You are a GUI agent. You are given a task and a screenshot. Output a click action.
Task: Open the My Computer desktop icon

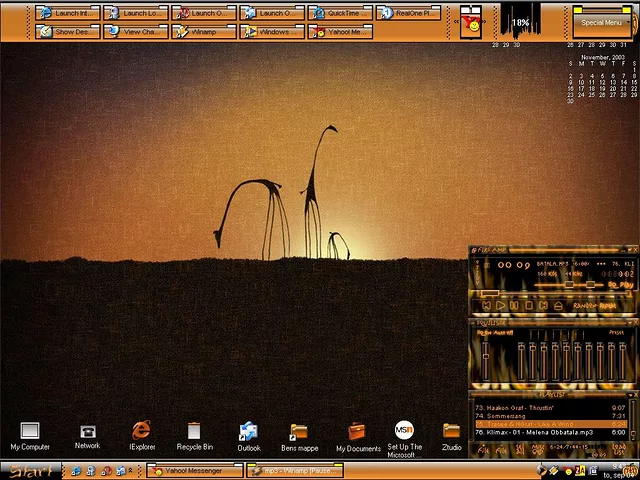(x=29, y=432)
